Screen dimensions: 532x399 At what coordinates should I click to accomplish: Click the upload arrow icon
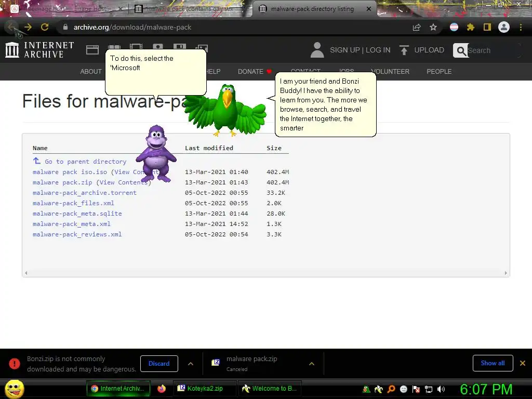[404, 50]
